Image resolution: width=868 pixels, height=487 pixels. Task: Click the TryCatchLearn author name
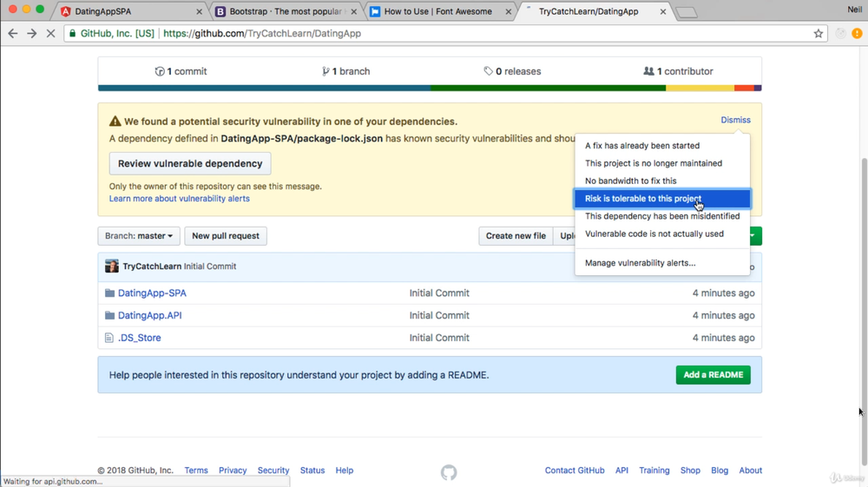[152, 267]
